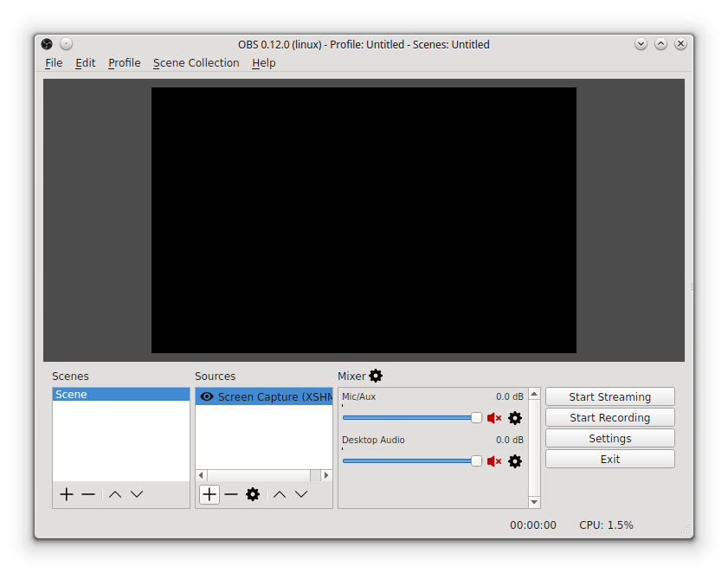Remove the selected scene with minus icon
The width and height of the screenshot is (728, 573).
pyautogui.click(x=88, y=494)
